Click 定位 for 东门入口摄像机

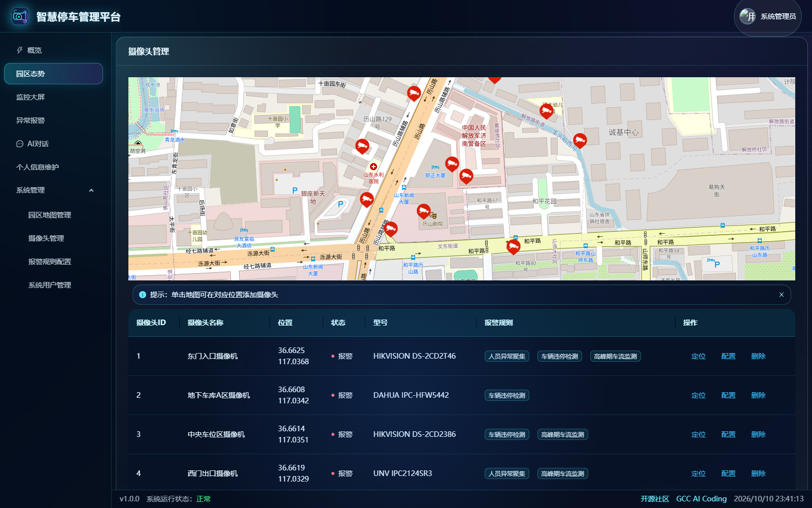click(698, 356)
